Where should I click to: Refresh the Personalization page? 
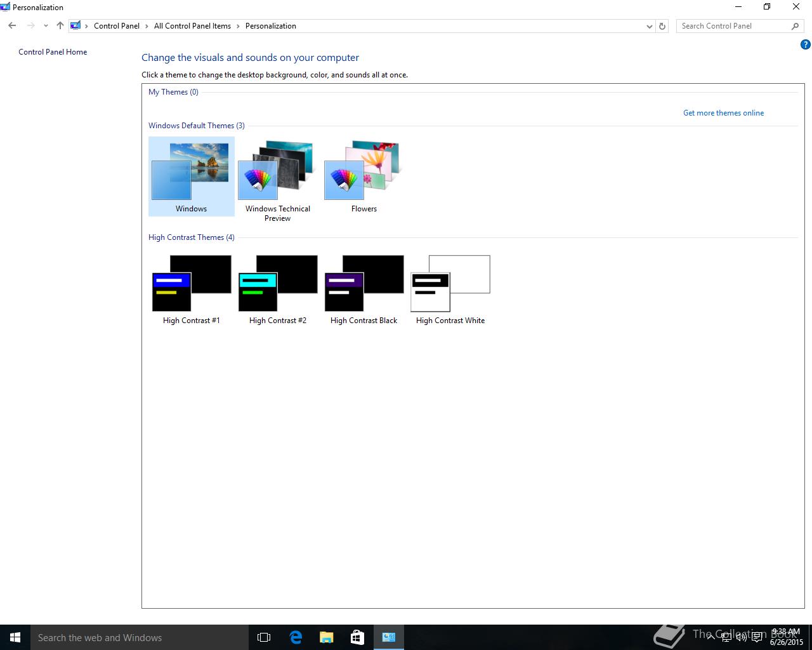click(x=662, y=26)
